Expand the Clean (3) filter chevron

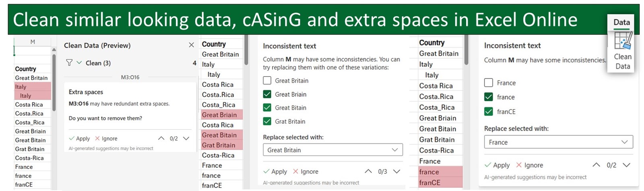(79, 63)
